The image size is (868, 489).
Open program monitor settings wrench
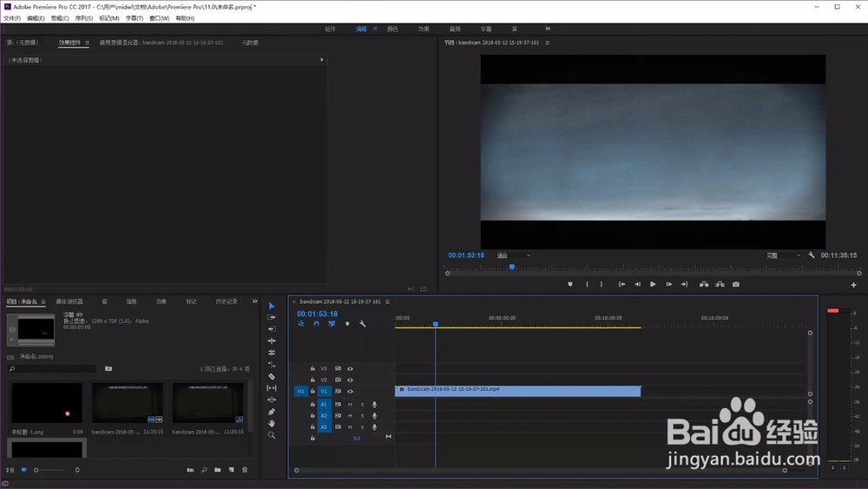(x=812, y=255)
